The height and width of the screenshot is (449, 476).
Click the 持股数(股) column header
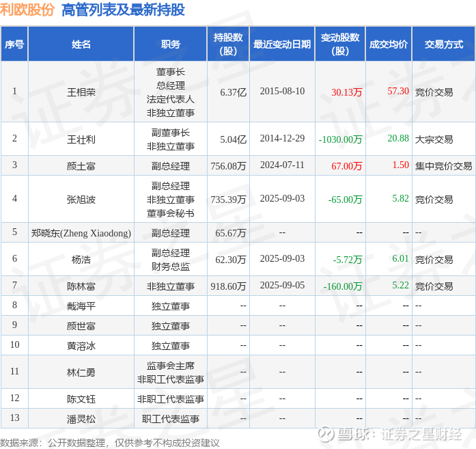point(228,44)
